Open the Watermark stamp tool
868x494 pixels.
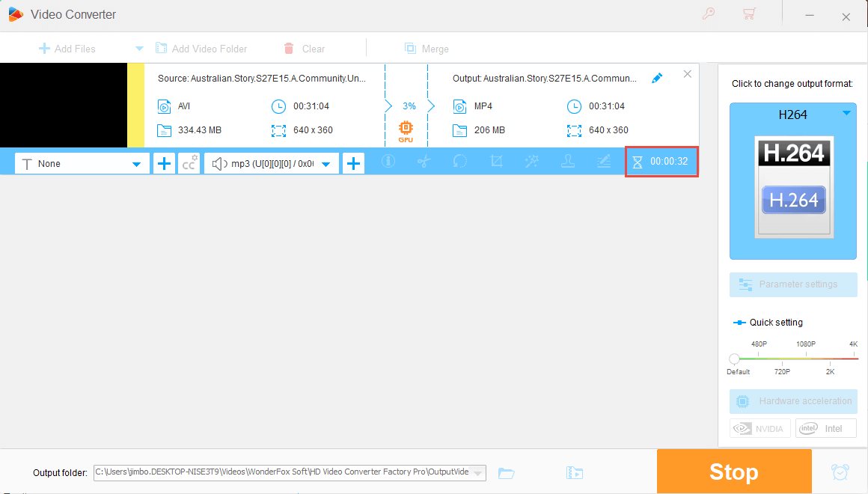pos(567,161)
